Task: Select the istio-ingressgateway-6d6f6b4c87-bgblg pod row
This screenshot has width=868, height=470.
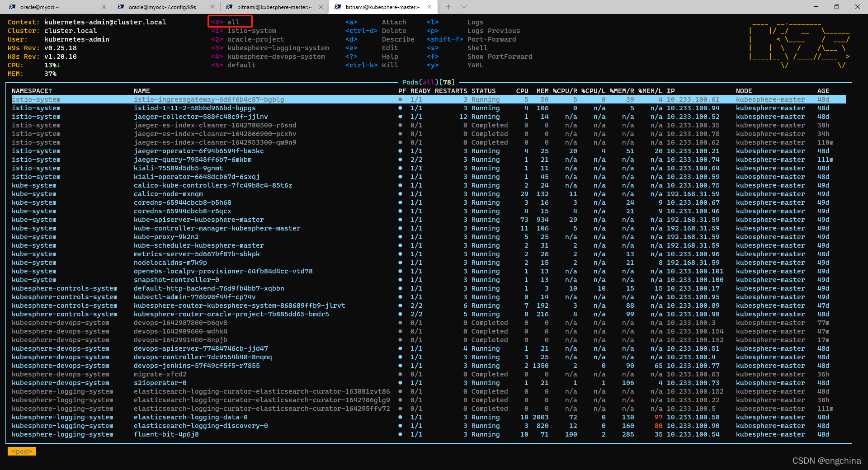Action: pyautogui.click(x=429, y=99)
